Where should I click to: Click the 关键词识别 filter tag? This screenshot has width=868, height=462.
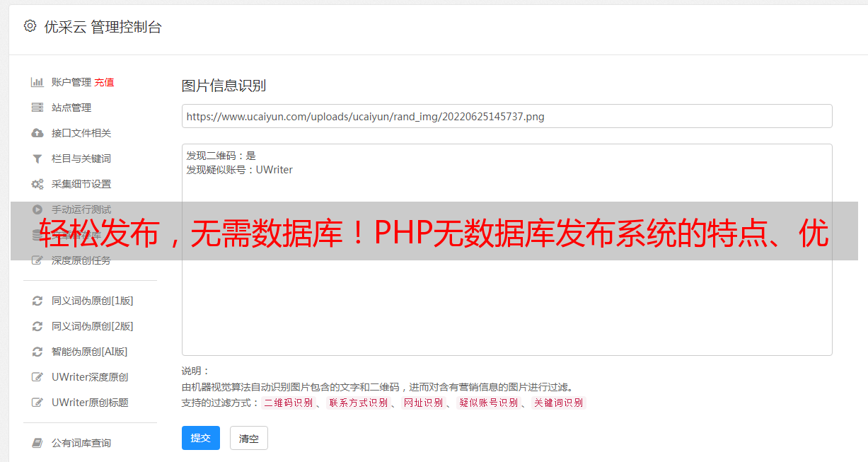[x=559, y=403]
